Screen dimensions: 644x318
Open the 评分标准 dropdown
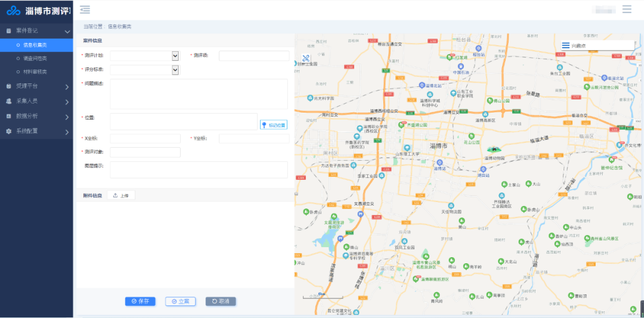[x=175, y=70]
